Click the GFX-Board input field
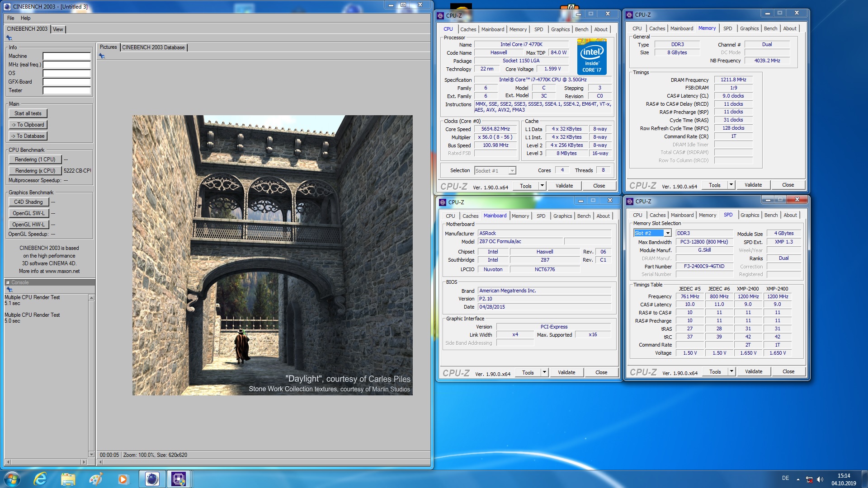The image size is (868, 488). [66, 82]
